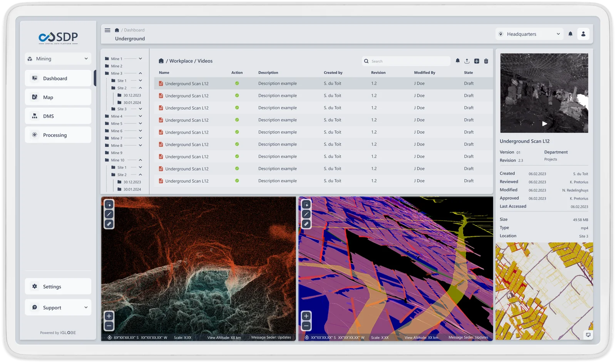This screenshot has height=364, width=616.
Task: Open Settings in the left sidebar
Action: pos(58,287)
